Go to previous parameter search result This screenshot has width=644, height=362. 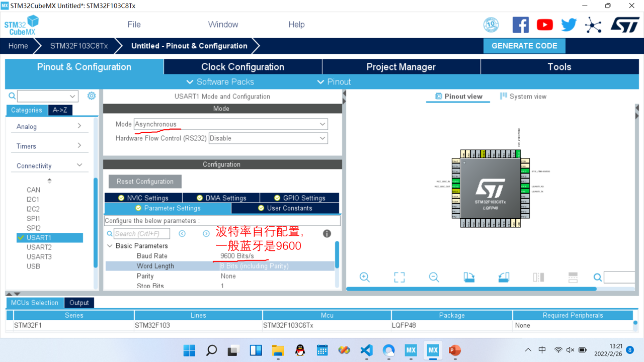[x=182, y=234]
